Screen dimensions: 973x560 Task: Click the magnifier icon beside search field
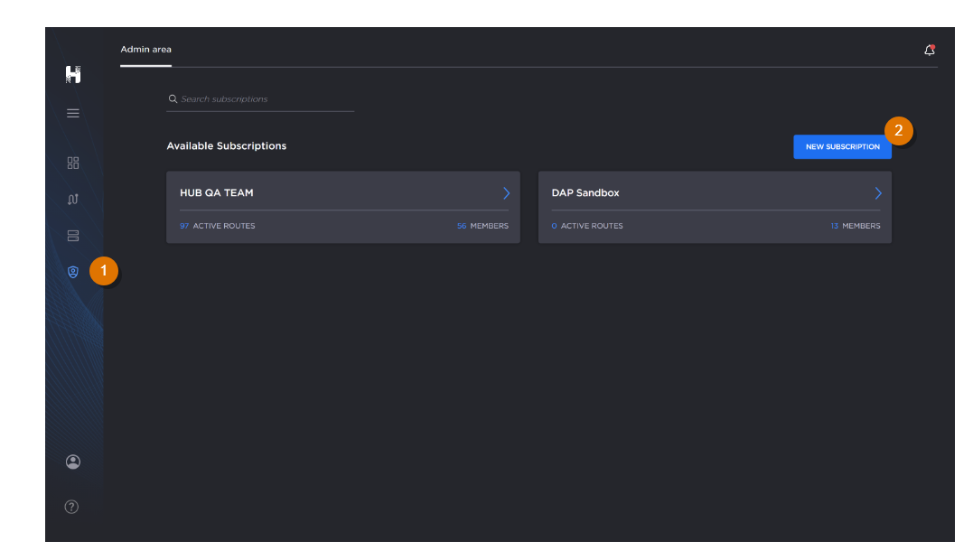[x=173, y=99]
